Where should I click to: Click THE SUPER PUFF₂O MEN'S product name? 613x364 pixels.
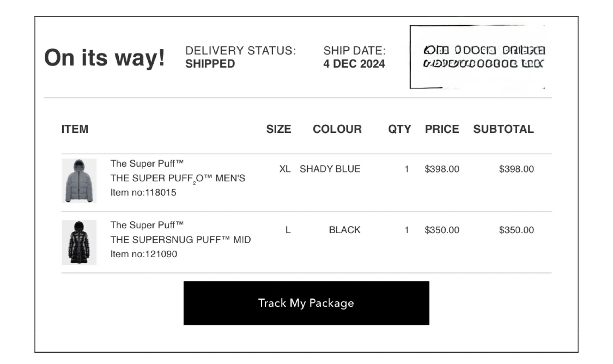click(178, 178)
